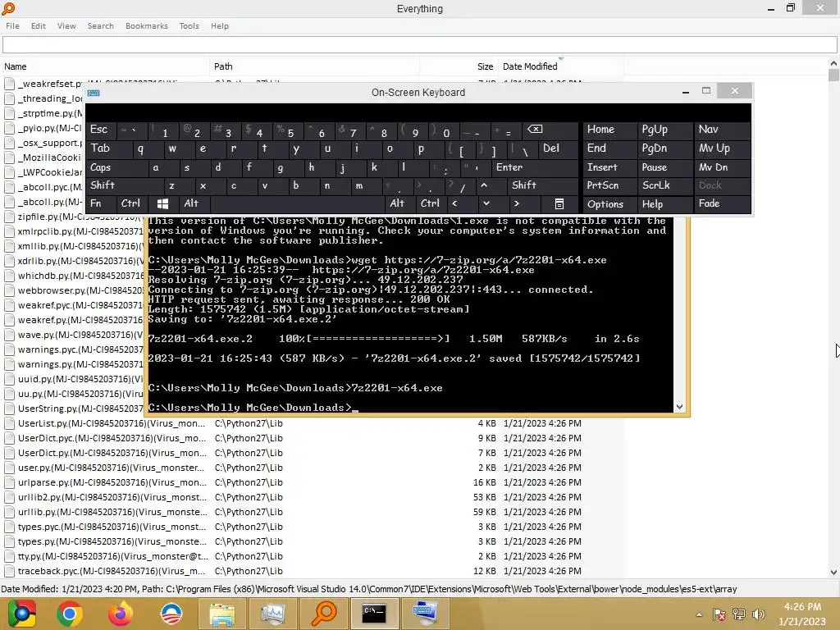
Task: Select the file icon of zipfile.py row
Action: tap(9, 217)
